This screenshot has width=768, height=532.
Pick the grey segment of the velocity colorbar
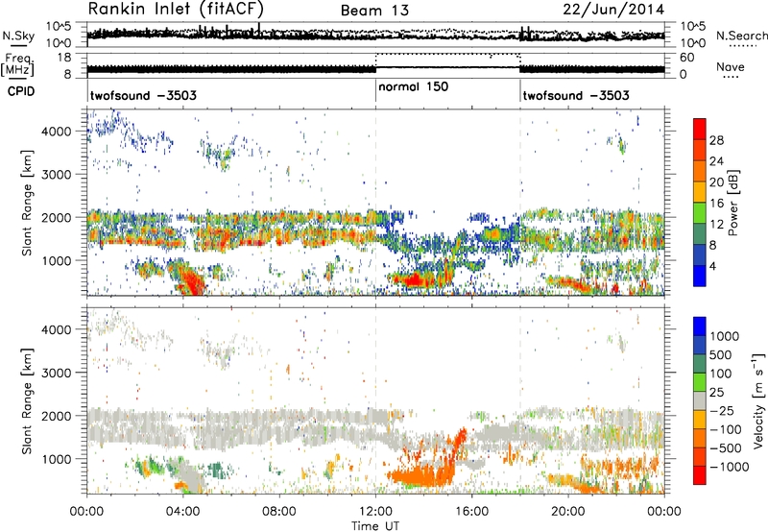pyautogui.click(x=700, y=400)
